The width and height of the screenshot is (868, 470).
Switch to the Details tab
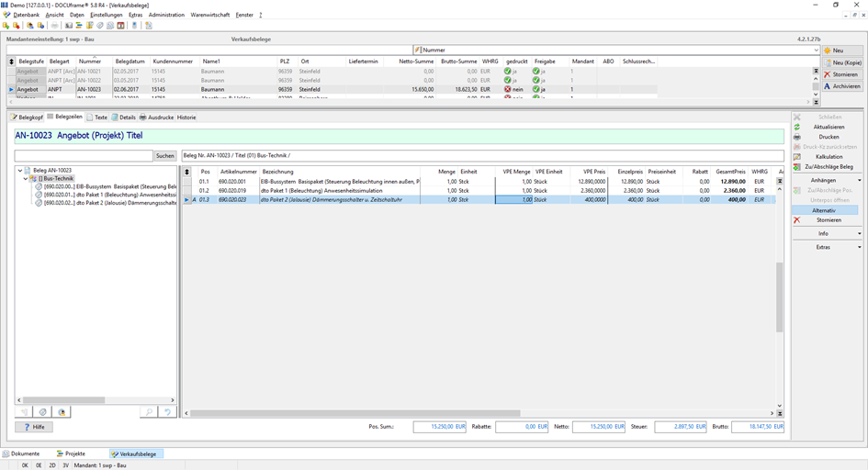point(123,117)
